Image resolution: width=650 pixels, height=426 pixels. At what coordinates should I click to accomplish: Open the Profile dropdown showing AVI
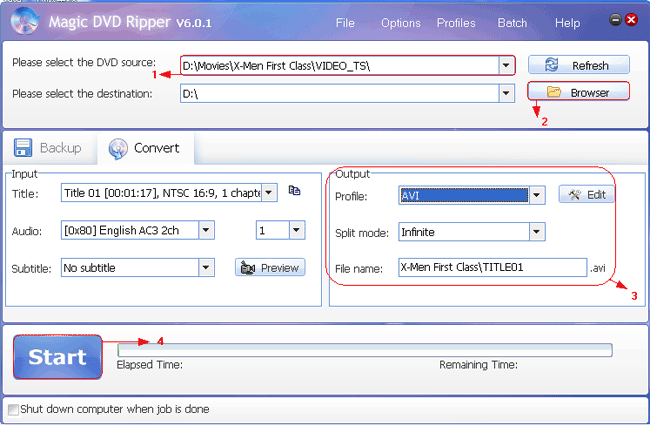point(537,195)
